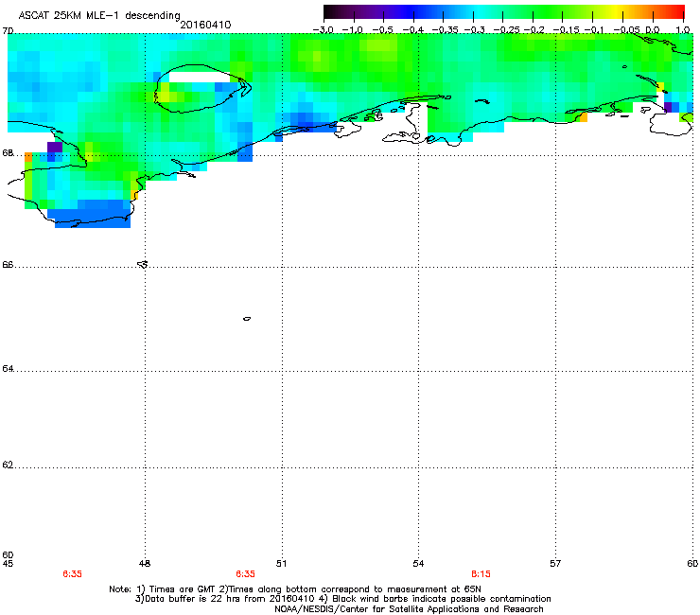Viewport: 700px width, 615px height.
Task: Click the -0.15 colorbar label
Action: [x=566, y=30]
